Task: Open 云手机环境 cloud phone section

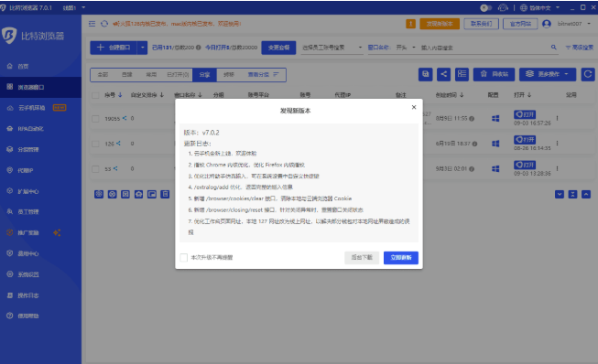Action: click(x=32, y=108)
